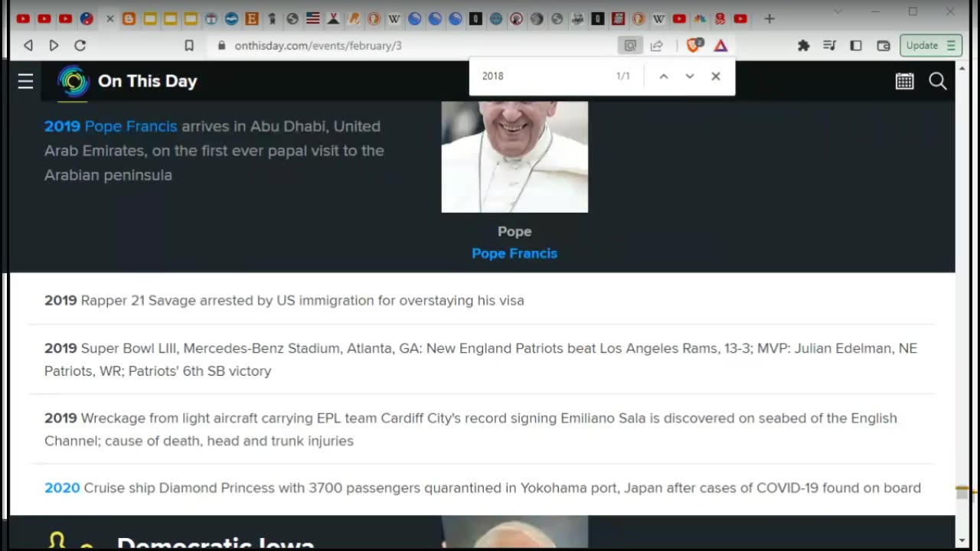Open the media playlist control icon
This screenshot has height=551, width=980.
pos(829,45)
